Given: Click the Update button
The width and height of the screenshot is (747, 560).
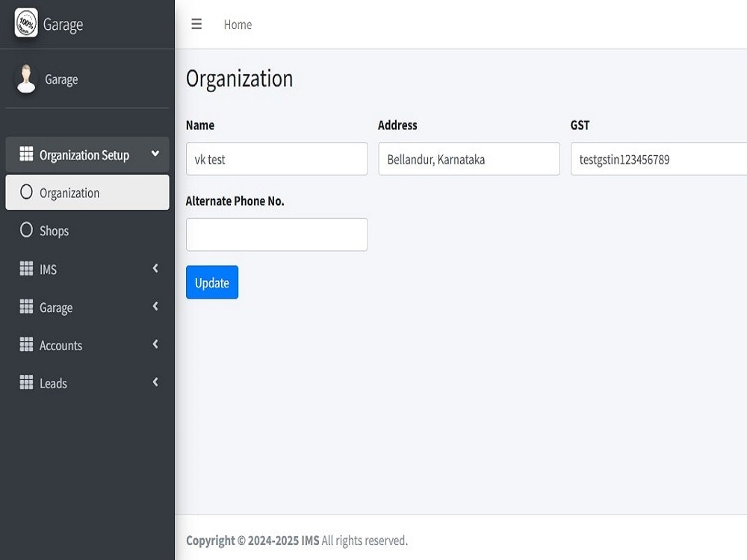Looking at the screenshot, I should point(212,282).
